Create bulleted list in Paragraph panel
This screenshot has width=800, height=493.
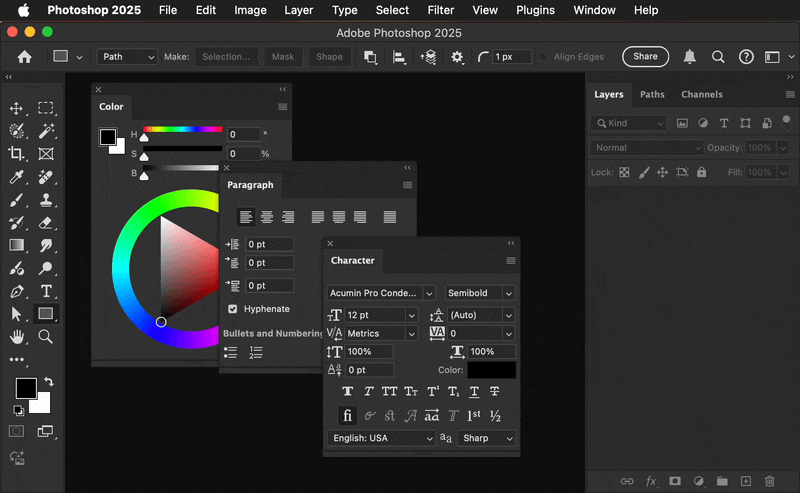pyautogui.click(x=231, y=353)
